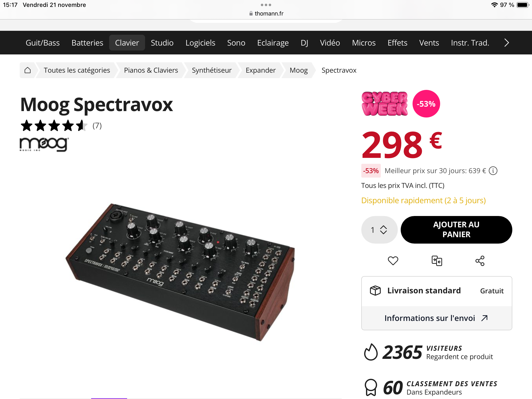532x399 pixels.
Task: Open the quantity selector stepper
Action: click(x=379, y=230)
